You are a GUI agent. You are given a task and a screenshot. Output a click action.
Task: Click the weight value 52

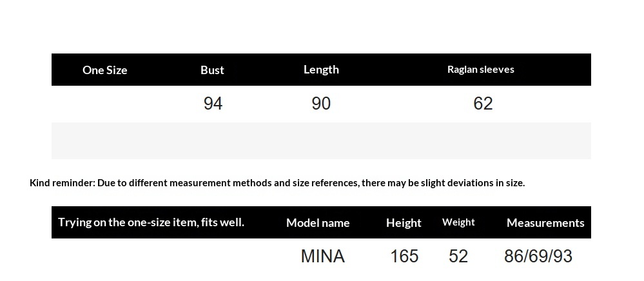(458, 257)
